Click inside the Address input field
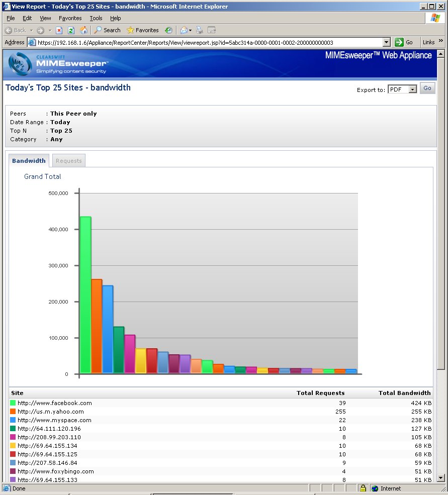The height and width of the screenshot is (495, 448). (201, 42)
